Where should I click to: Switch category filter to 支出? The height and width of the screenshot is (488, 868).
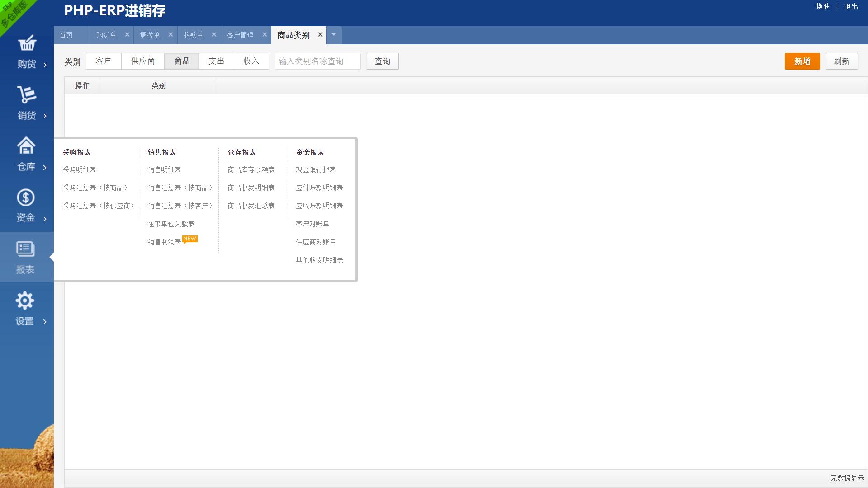217,61
